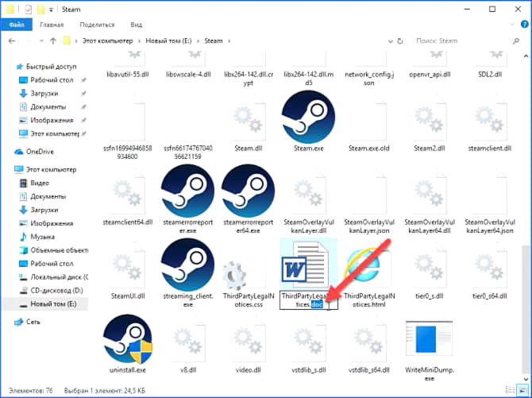Open the Файл ribbon tab
Viewport: 532px width, 398px height.
17,25
